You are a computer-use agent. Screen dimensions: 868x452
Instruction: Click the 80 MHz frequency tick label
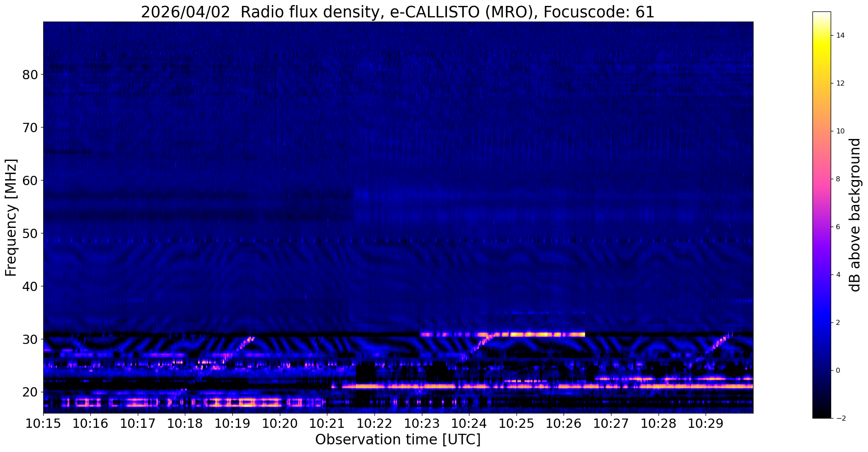(x=30, y=75)
